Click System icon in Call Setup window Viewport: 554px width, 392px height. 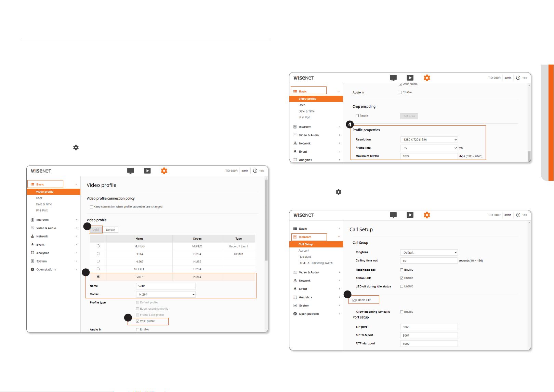(295, 306)
